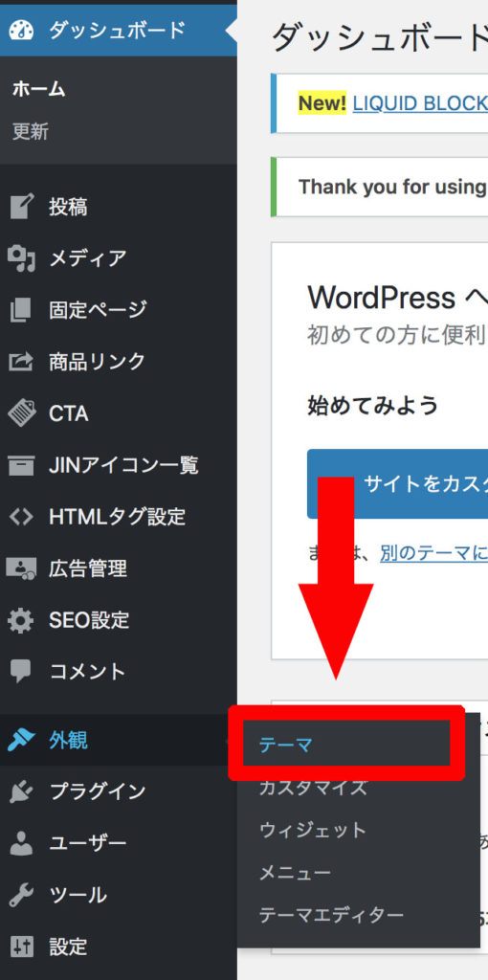Click the 投稿 pin icon

click(x=21, y=207)
